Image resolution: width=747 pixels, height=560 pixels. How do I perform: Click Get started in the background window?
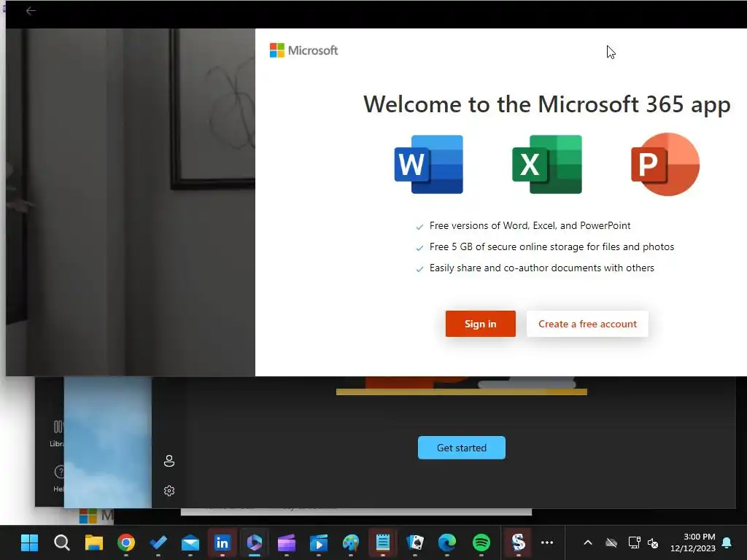[461, 448]
